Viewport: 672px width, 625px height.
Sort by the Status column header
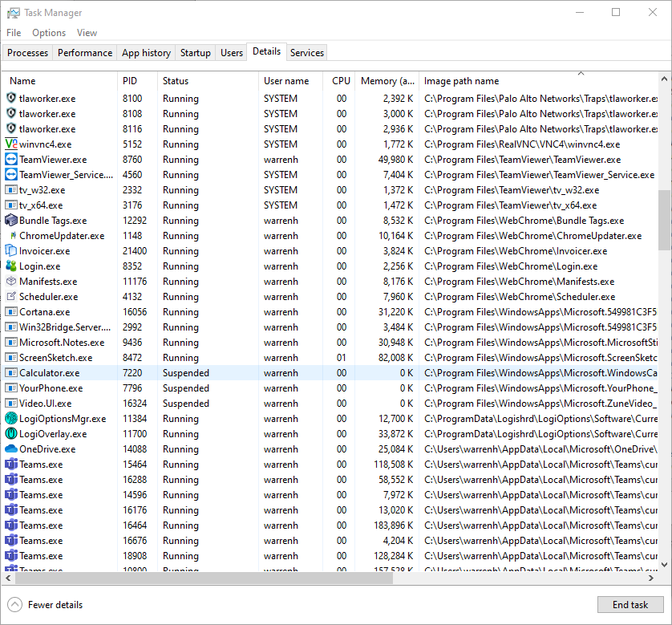(208, 80)
